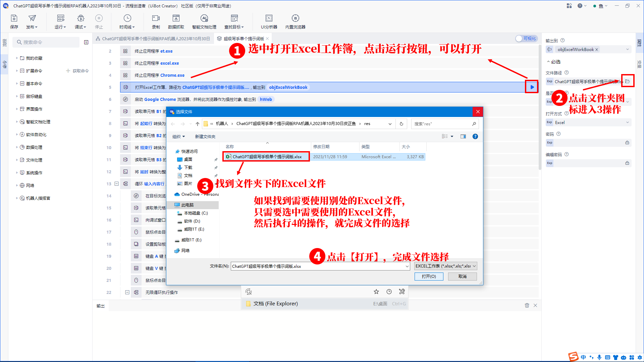Screen dimensions: 644x362
Task: Launch the UI Analyzer (UI分析器)
Action: coord(269,21)
